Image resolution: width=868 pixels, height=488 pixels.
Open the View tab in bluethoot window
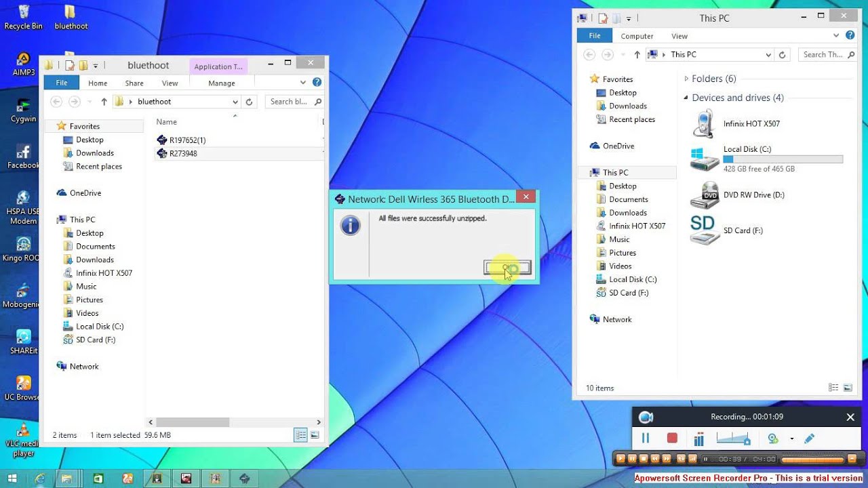point(170,83)
